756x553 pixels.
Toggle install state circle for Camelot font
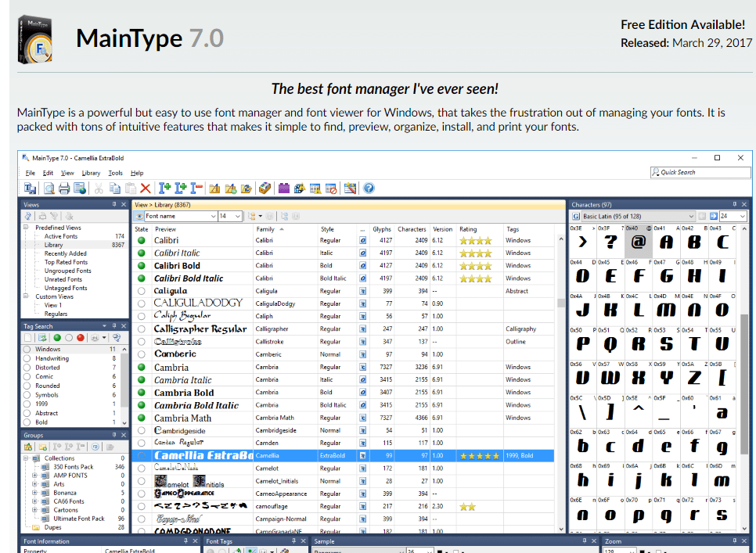pos(142,469)
